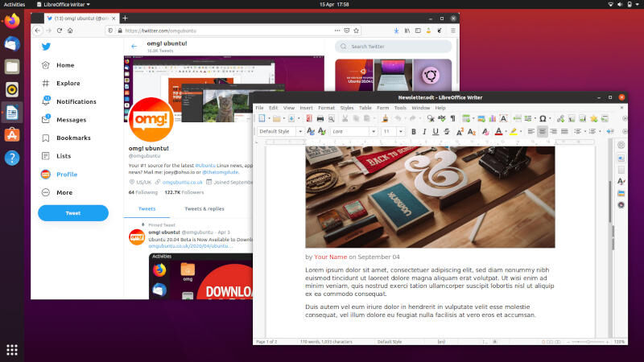Toggle Underline formatting in Writer
This screenshot has width=644, height=362.
[436, 131]
